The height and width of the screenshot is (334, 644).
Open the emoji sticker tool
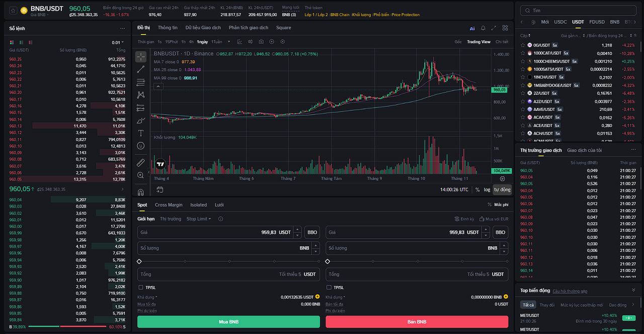click(140, 146)
